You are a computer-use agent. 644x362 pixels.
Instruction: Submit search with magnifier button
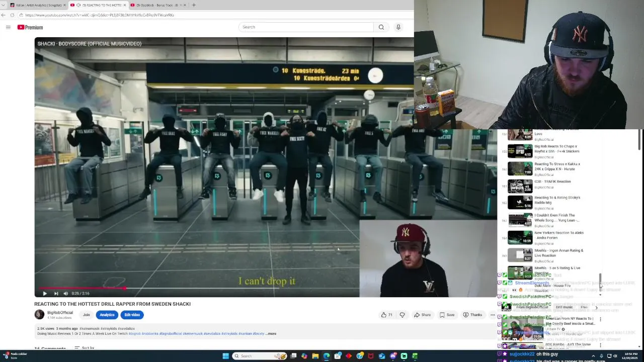381,27
